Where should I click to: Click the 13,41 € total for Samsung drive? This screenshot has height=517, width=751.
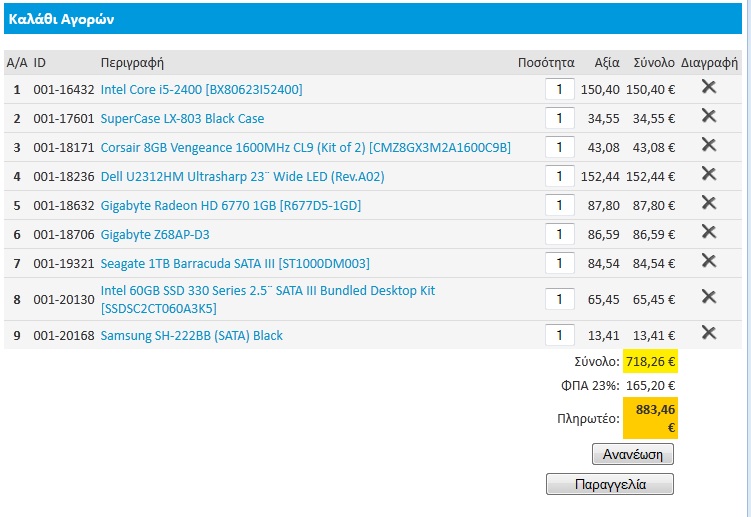(x=654, y=335)
